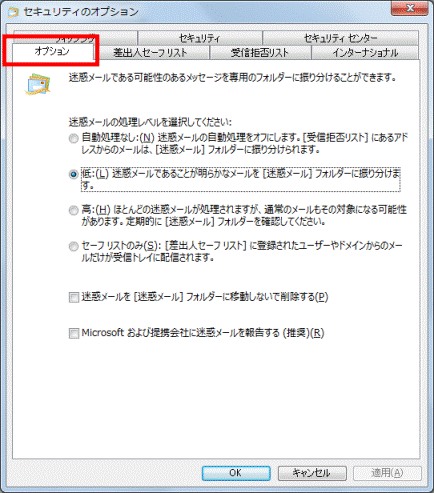Choose the 高(H) protection level

click(x=73, y=210)
